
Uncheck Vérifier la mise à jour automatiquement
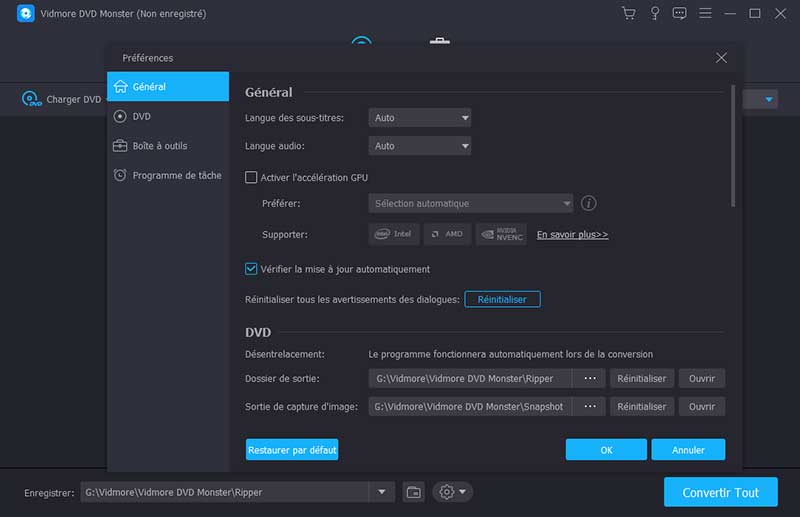tap(252, 269)
